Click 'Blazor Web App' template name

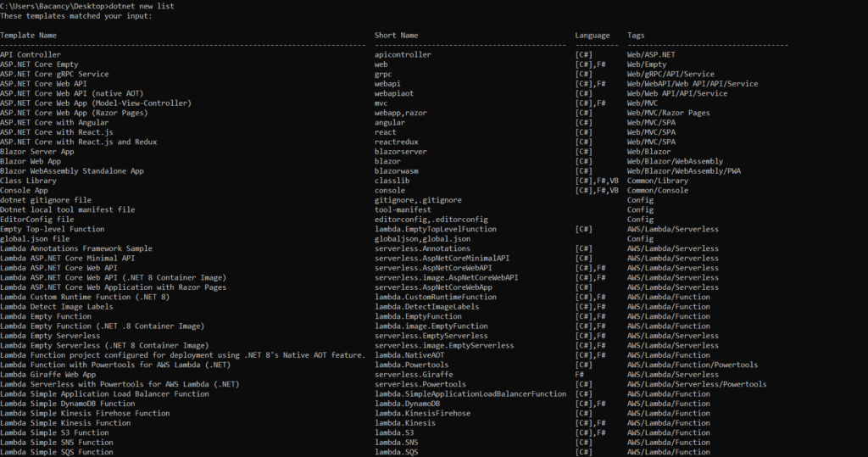click(31, 161)
